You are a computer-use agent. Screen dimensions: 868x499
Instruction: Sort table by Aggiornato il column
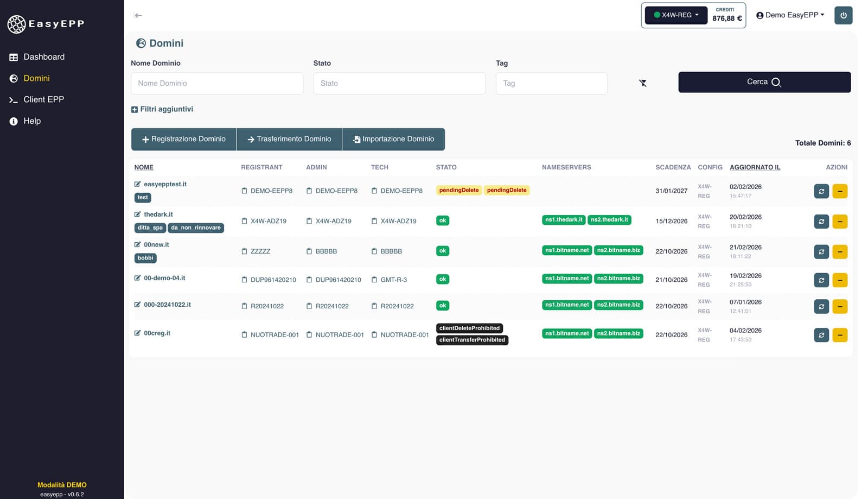click(x=755, y=167)
